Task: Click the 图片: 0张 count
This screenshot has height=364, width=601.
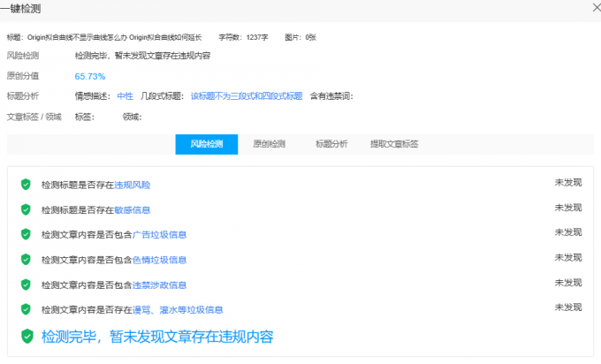Action: (300, 37)
